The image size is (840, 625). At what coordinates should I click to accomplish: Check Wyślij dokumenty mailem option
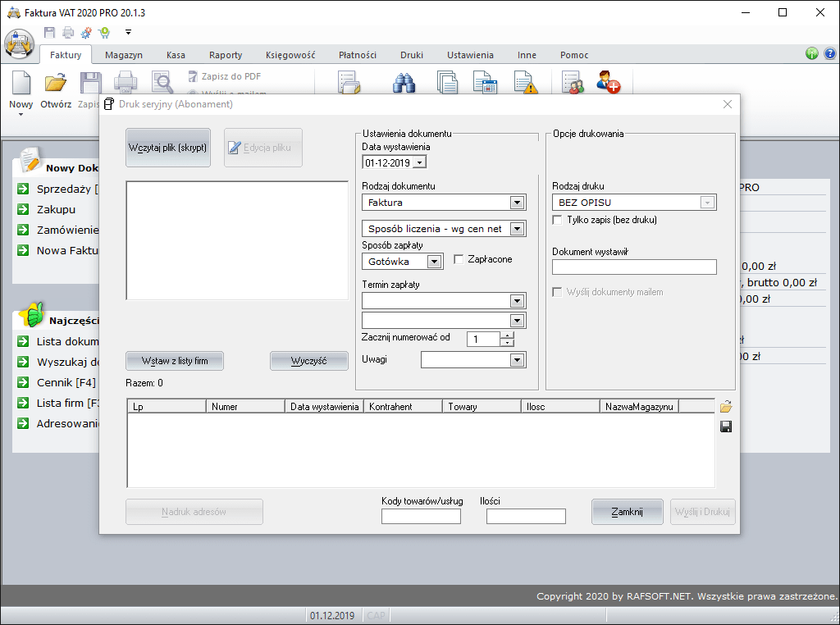557,293
